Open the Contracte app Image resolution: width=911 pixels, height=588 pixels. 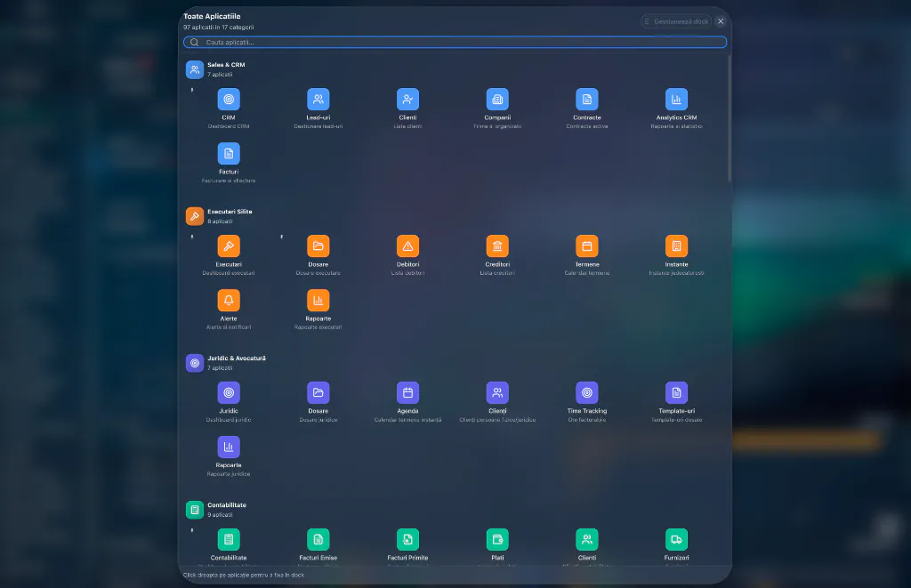click(587, 100)
